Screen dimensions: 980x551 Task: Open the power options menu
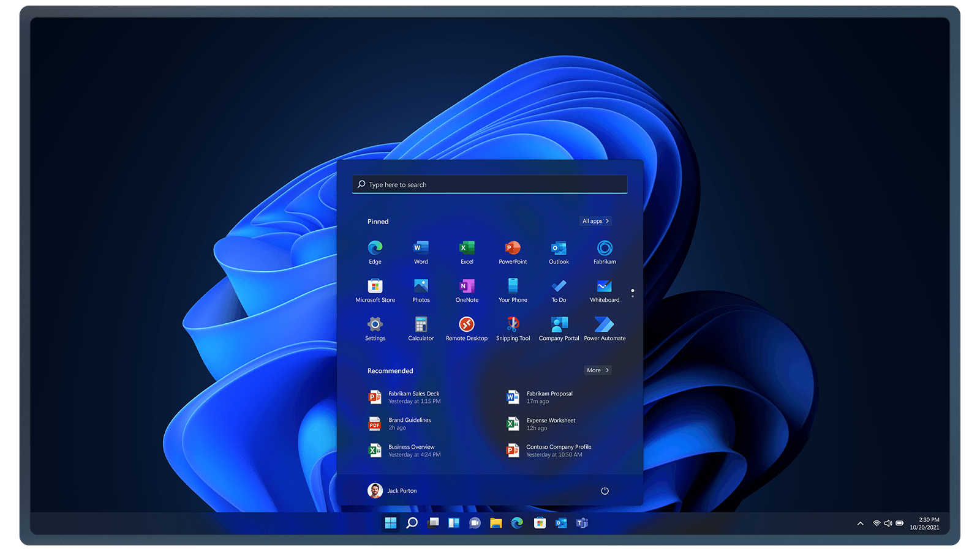pos(605,490)
